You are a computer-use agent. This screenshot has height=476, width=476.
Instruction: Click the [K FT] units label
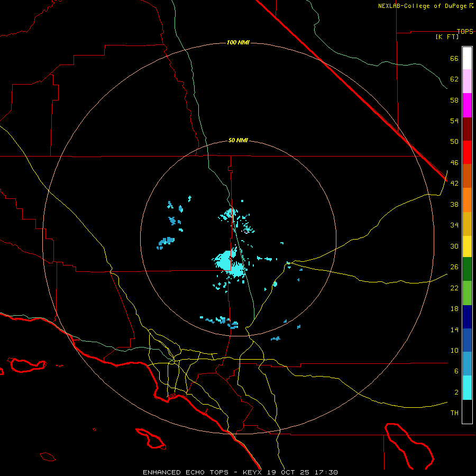tap(447, 36)
